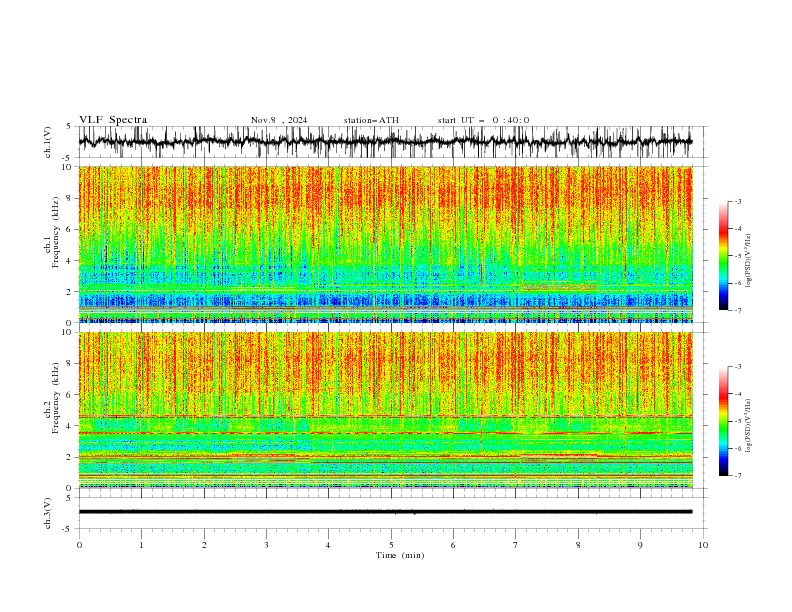Click the time axis tick label "10"
Screen dimensions: 792x612
click(x=703, y=545)
